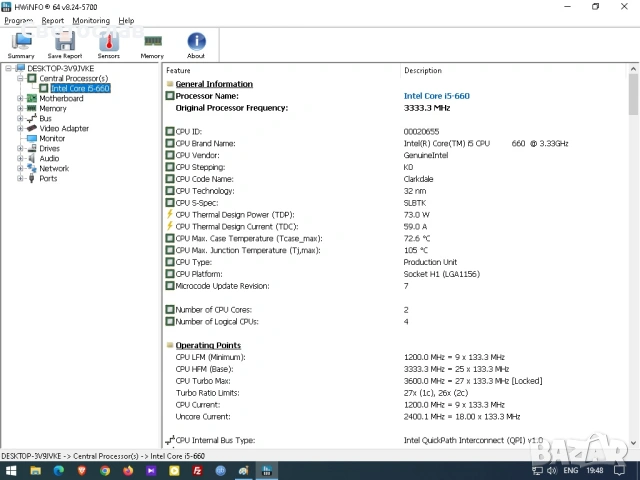Select the Number of CPU Cores row

pyautogui.click(x=394, y=310)
